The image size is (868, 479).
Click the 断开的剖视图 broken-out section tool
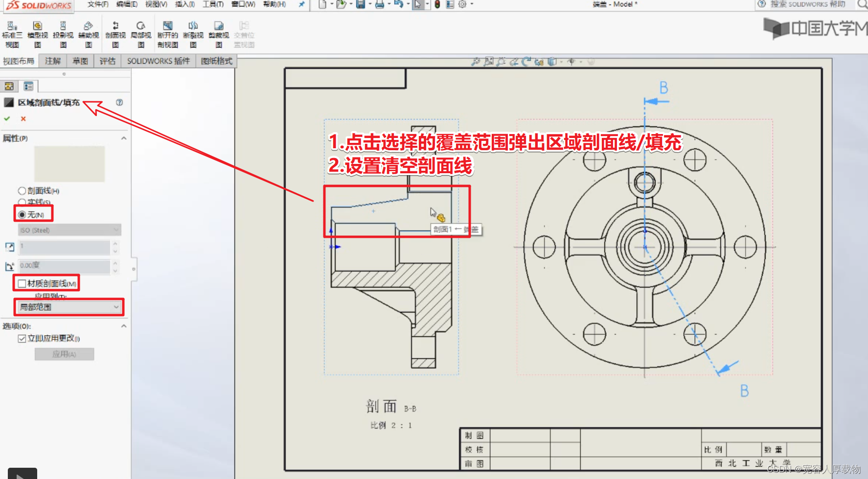pos(168,34)
